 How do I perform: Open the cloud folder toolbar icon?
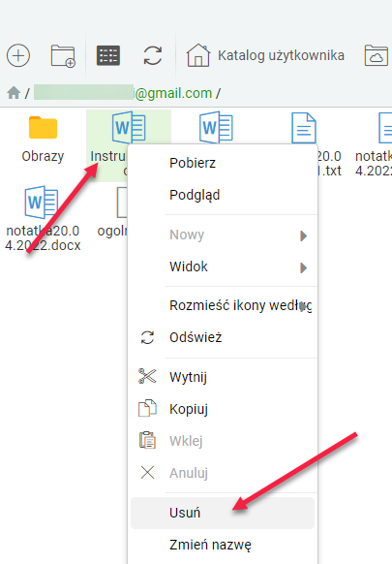coord(377,55)
